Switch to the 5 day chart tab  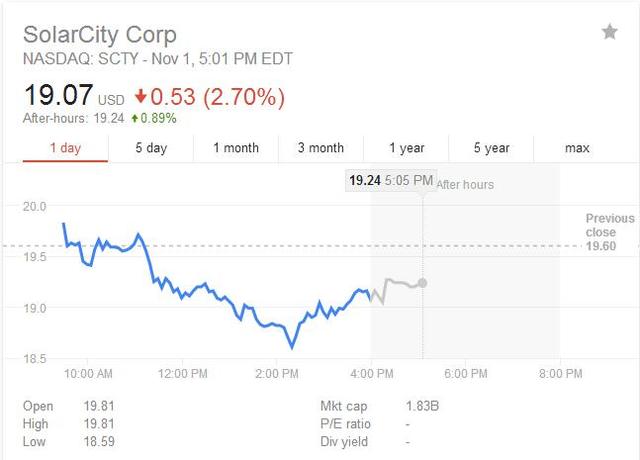(151, 148)
